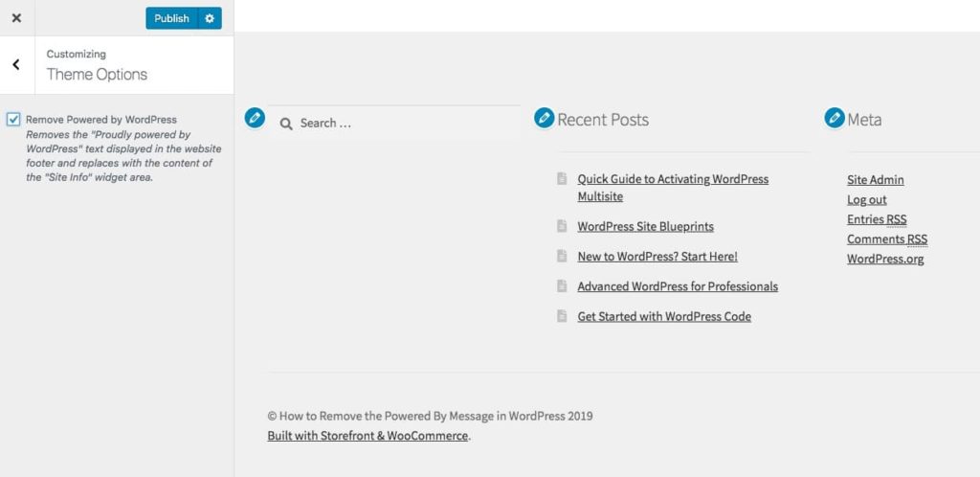Screen dimensions: 980x477
Task: Edit the Recent Posts widget pencil icon
Action: pos(544,118)
